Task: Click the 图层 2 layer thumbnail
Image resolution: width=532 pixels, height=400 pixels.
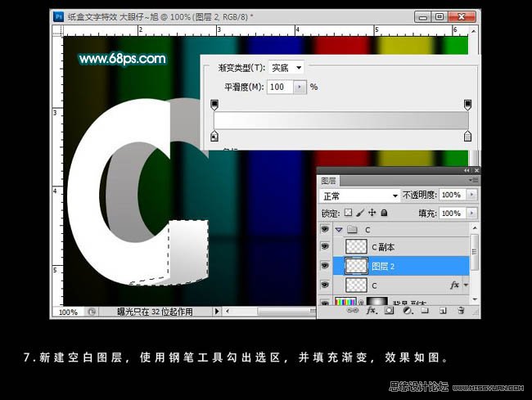Action: pyautogui.click(x=356, y=266)
